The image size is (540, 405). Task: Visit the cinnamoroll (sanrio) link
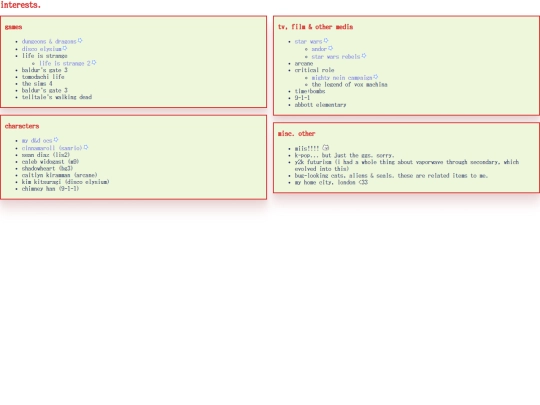coord(52,148)
